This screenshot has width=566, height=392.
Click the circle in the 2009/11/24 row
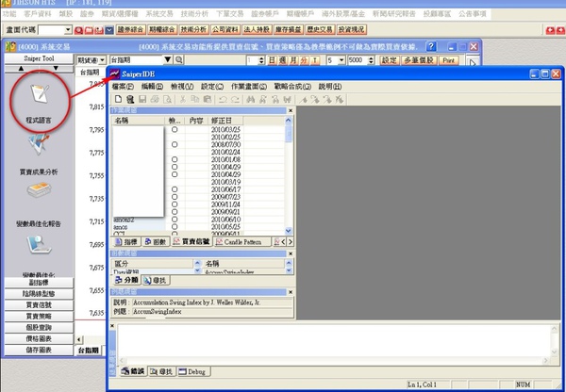coord(175,204)
